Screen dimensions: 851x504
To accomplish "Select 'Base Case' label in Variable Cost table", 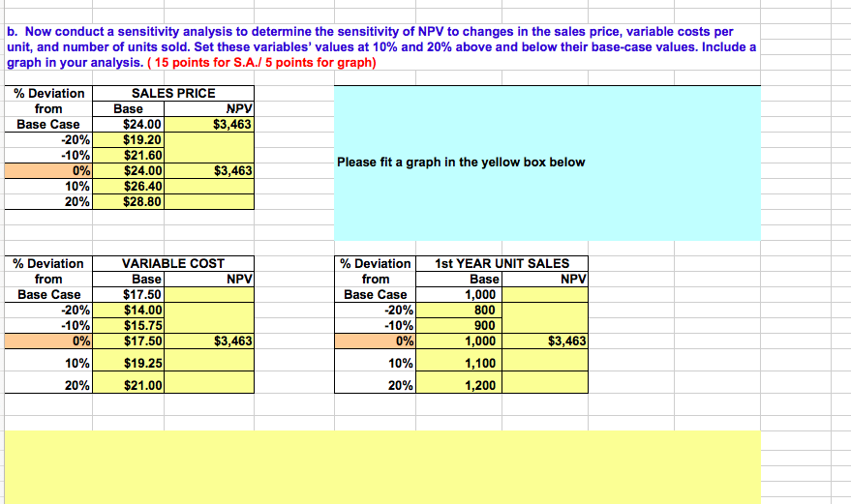I will (48, 295).
